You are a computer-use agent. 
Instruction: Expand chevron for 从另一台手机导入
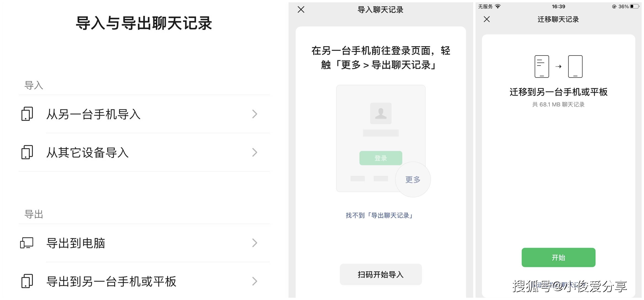click(254, 114)
